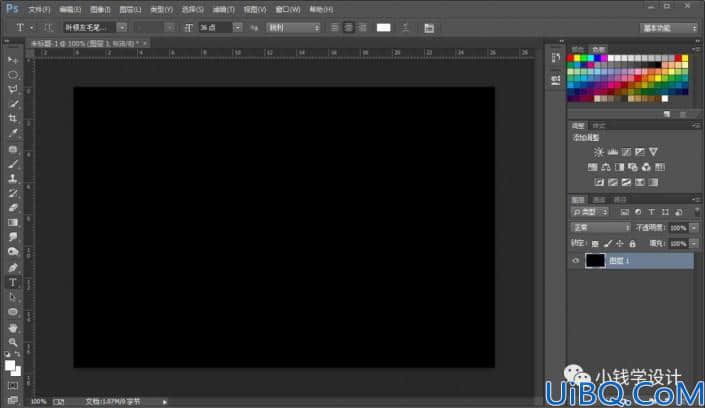
Task: Open the Type tool preset picker arrow
Action: coord(31,28)
